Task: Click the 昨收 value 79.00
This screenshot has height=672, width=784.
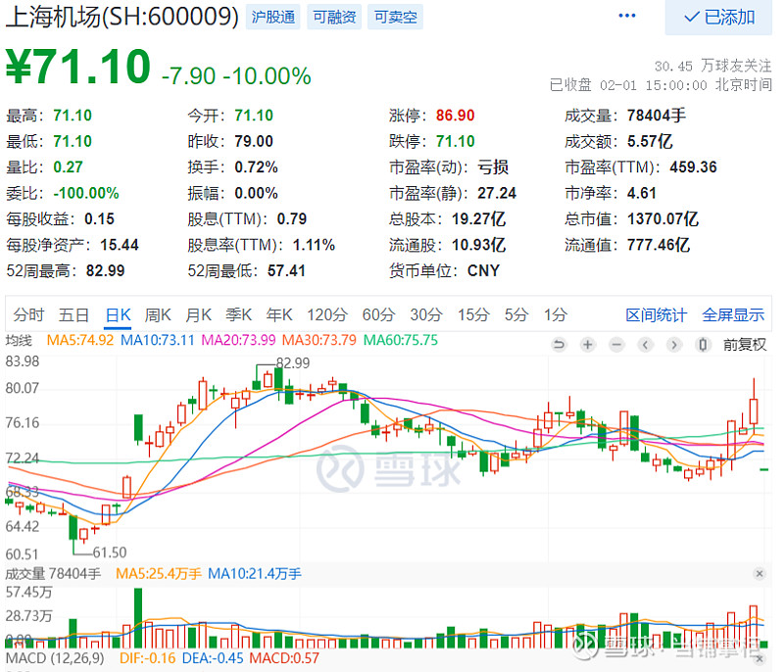Action: click(254, 141)
